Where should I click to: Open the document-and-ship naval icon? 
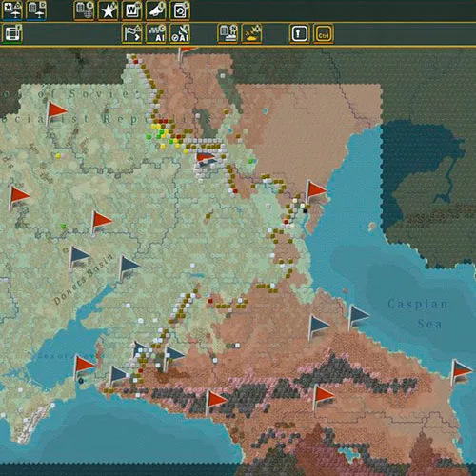click(228, 33)
